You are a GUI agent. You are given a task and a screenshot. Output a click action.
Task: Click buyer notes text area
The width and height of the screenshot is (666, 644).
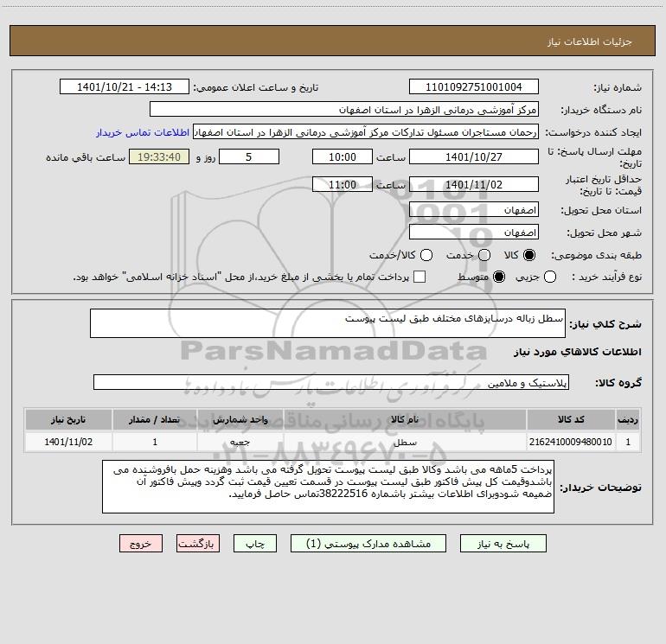(x=328, y=487)
